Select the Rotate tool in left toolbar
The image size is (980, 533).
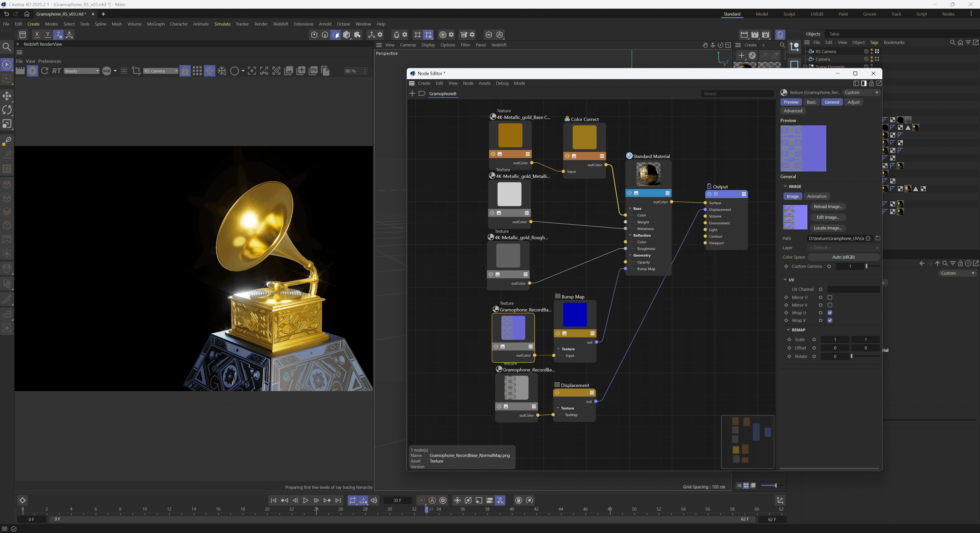7,110
